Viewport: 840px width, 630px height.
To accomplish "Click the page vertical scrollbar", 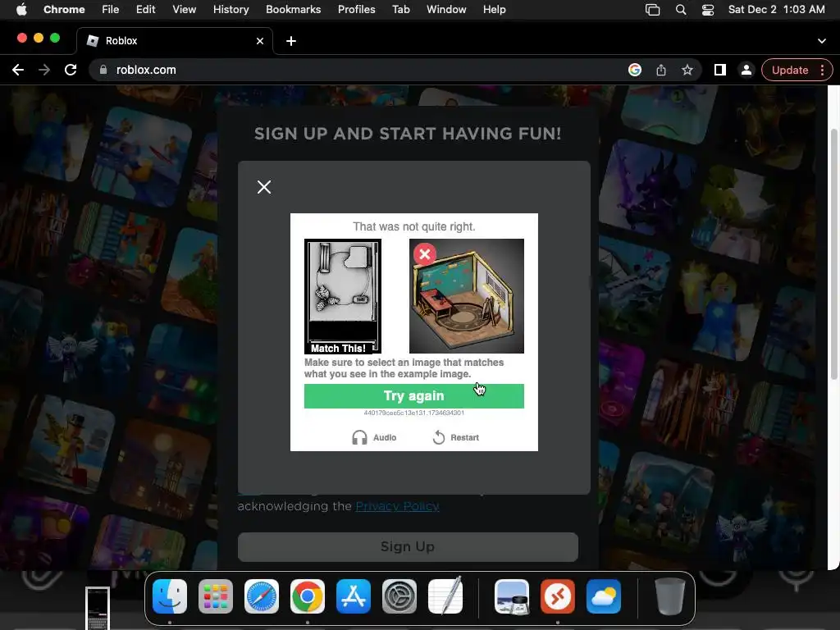I will click(833, 254).
